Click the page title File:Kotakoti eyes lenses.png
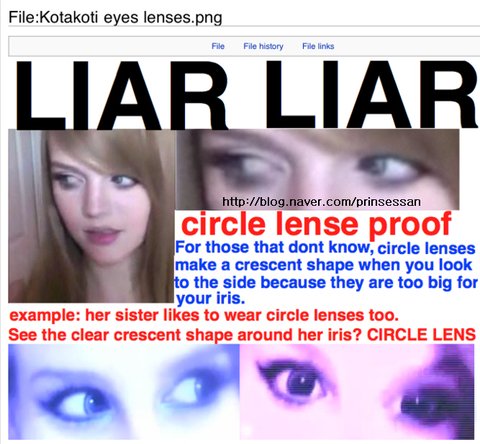The height and width of the screenshot is (444, 480). [x=115, y=17]
